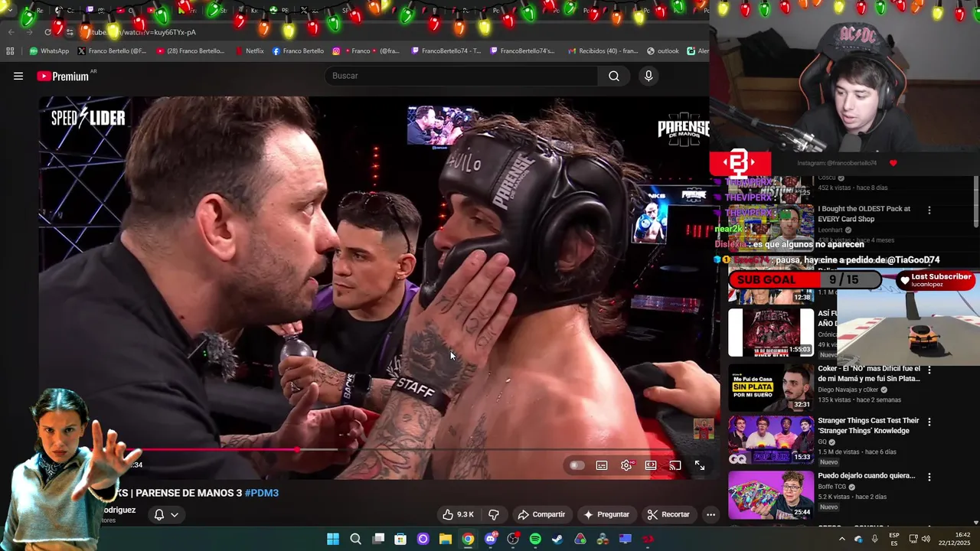Open Windows taskbar search
The image size is (980, 551).
(355, 539)
